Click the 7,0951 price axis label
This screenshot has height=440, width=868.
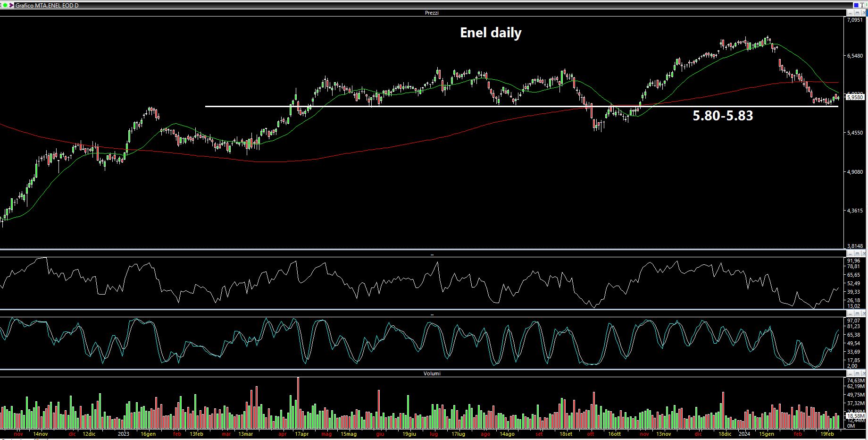click(854, 20)
